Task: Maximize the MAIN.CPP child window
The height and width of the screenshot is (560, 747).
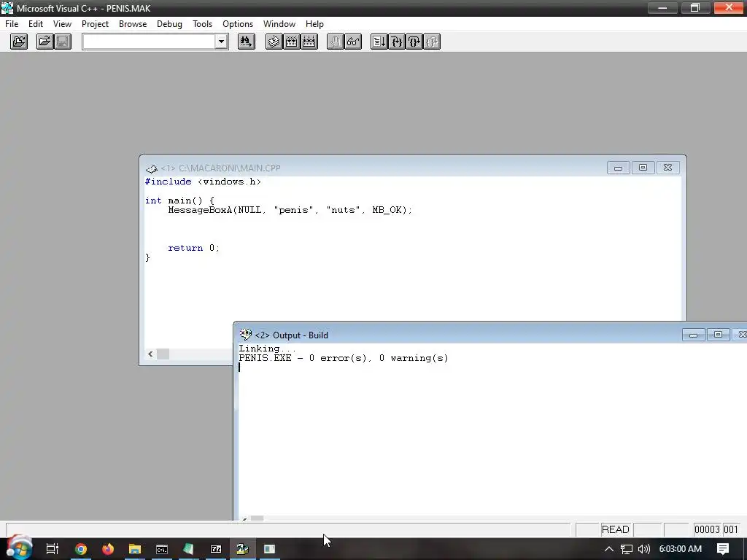Action: point(643,168)
